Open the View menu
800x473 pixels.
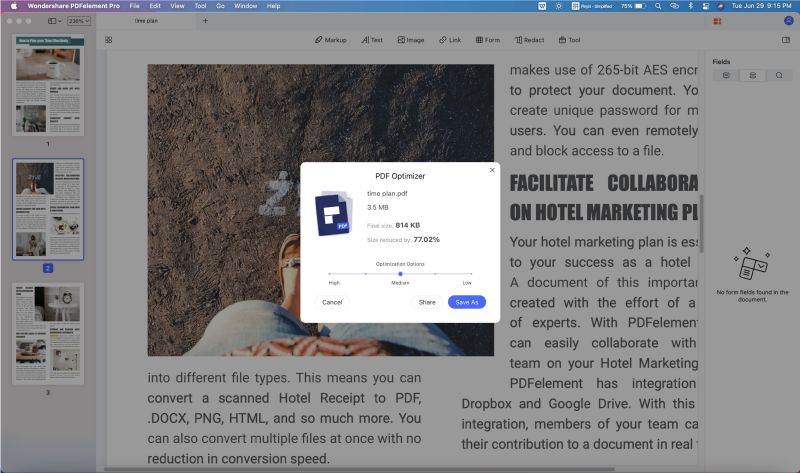[x=177, y=6]
